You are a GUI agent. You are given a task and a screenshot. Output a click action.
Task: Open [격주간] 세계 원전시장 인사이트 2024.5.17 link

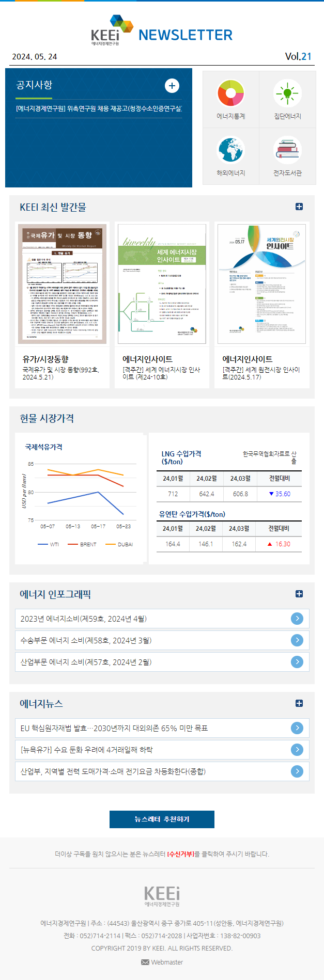pyautogui.click(x=261, y=373)
